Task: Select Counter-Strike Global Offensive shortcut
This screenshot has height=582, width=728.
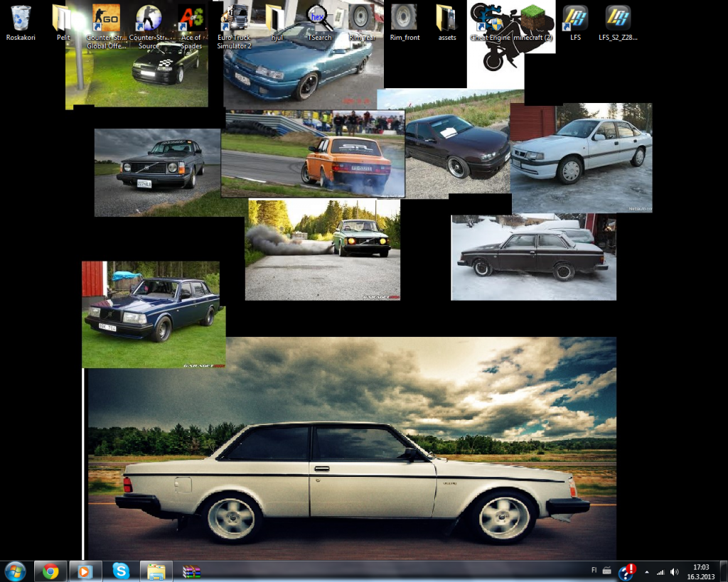Action: 107,27
